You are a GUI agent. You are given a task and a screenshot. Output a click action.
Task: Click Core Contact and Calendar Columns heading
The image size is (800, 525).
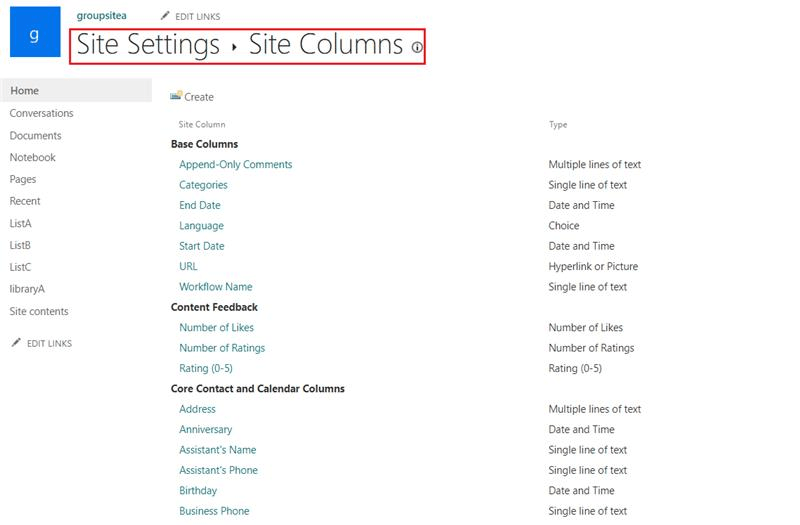click(x=258, y=389)
